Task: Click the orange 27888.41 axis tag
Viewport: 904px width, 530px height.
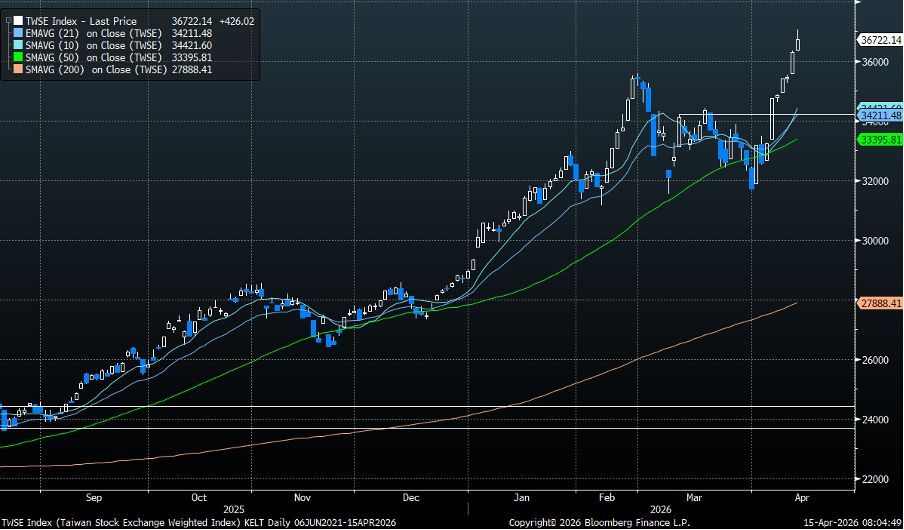Action: (x=880, y=303)
